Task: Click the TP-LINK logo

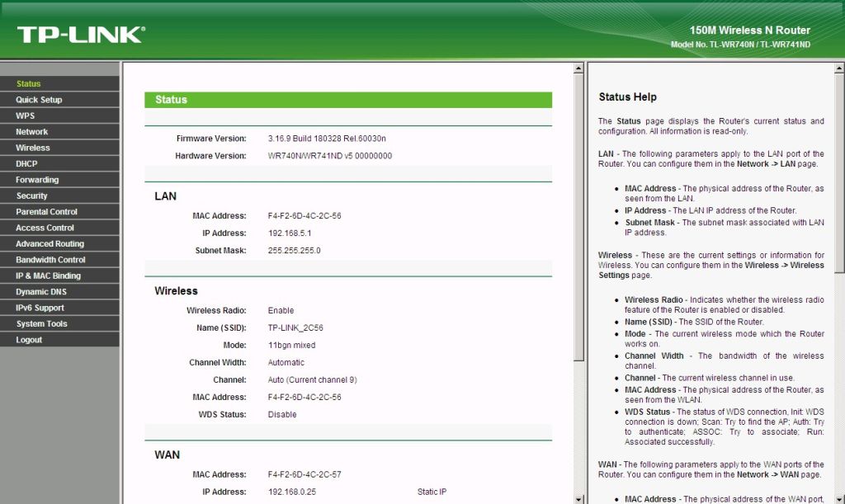Action: point(81,35)
